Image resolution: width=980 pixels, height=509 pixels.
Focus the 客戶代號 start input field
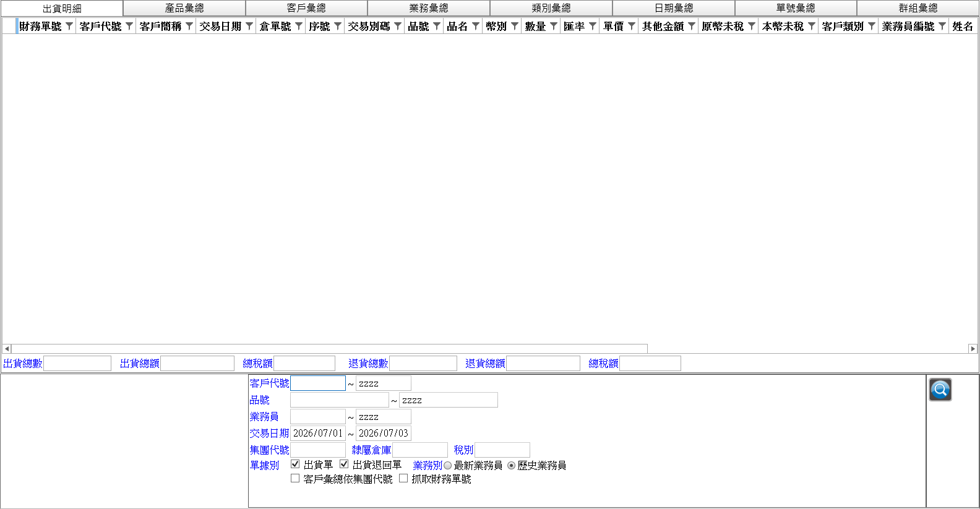point(318,383)
